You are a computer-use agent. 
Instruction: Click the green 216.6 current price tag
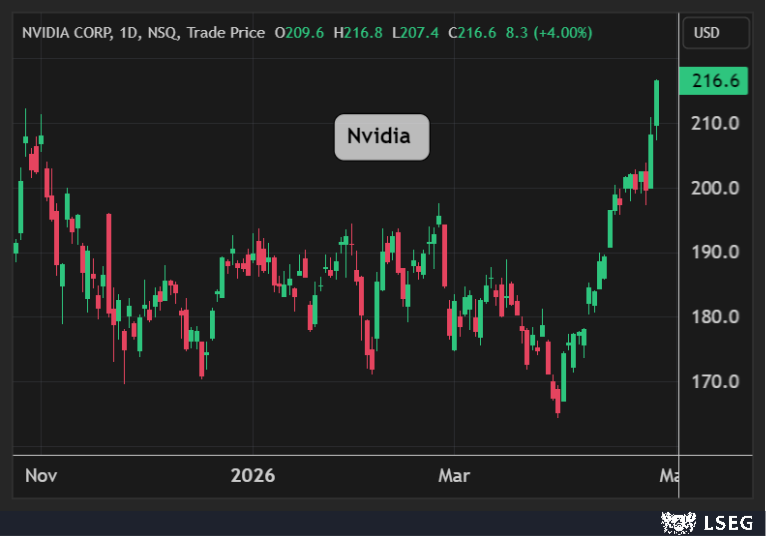coord(714,82)
